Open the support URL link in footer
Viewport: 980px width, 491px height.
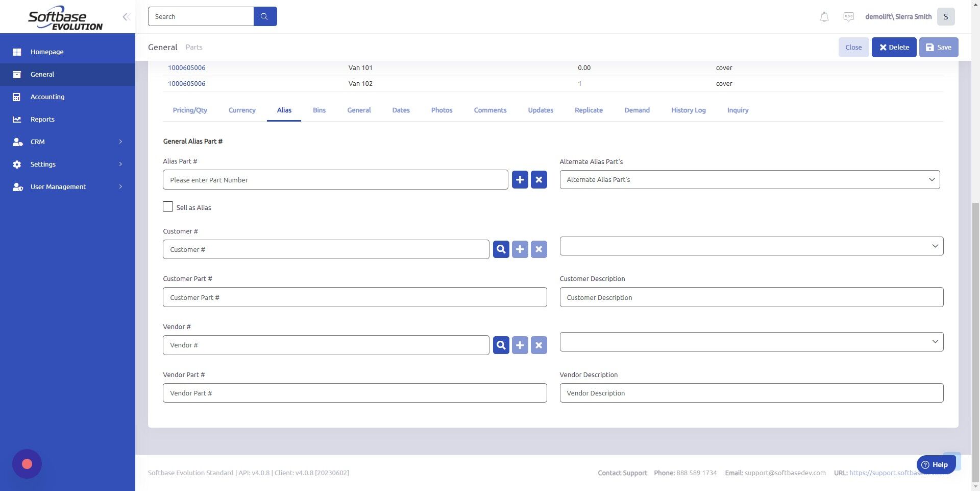[898, 473]
